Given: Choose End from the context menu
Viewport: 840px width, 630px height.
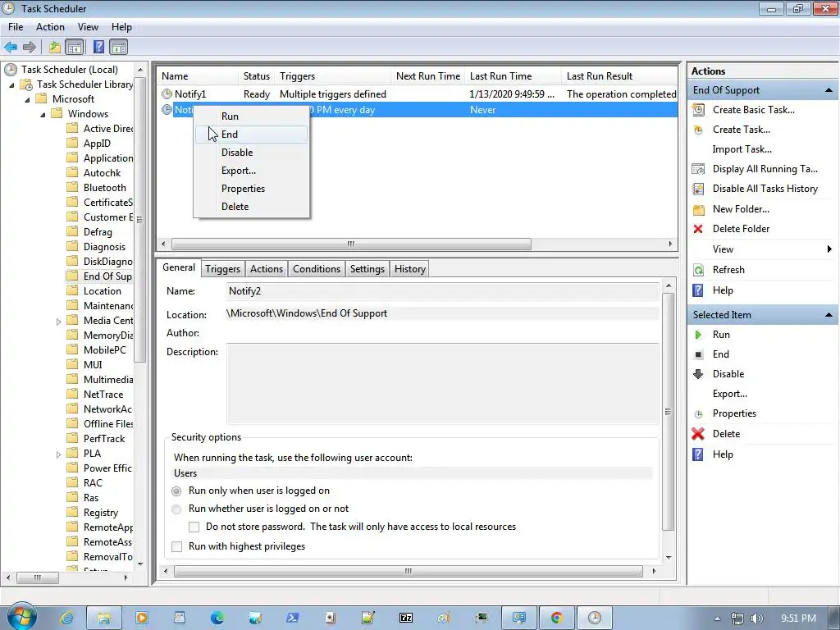Looking at the screenshot, I should (x=251, y=135).
